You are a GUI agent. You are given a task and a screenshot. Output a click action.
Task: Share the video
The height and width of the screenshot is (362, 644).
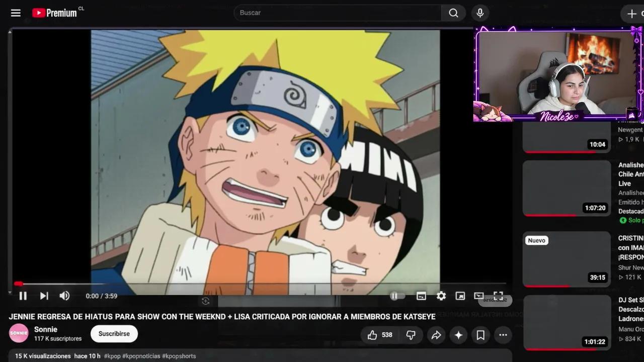[x=436, y=335]
